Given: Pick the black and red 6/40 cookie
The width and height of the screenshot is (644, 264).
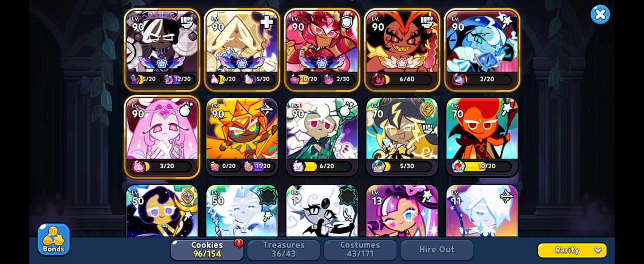Looking at the screenshot, I should click(402, 49).
